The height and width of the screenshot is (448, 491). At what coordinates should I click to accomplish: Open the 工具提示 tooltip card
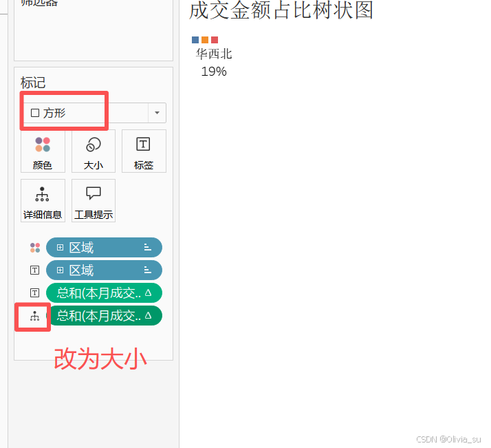[x=94, y=200]
